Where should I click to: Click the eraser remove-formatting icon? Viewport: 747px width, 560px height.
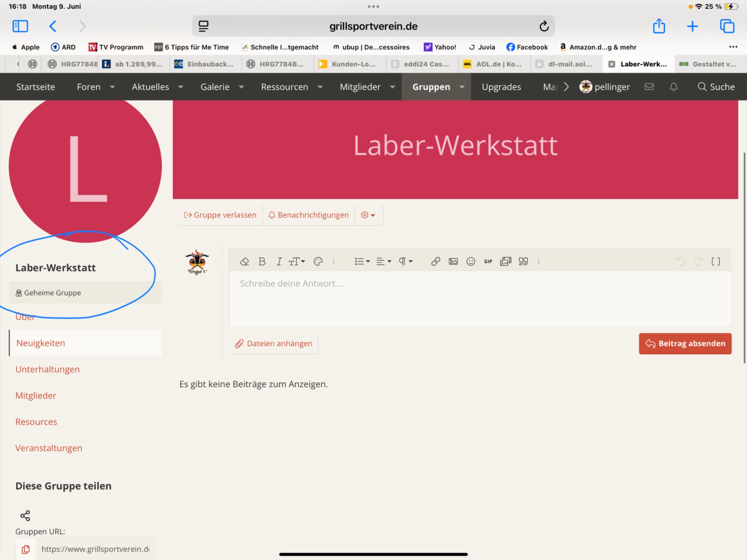click(244, 262)
